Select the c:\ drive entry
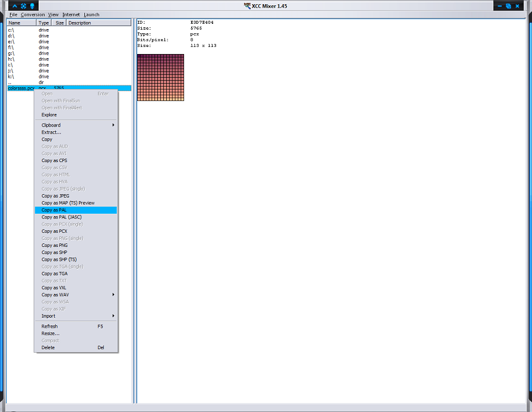The height and width of the screenshot is (412, 532). 11,30
